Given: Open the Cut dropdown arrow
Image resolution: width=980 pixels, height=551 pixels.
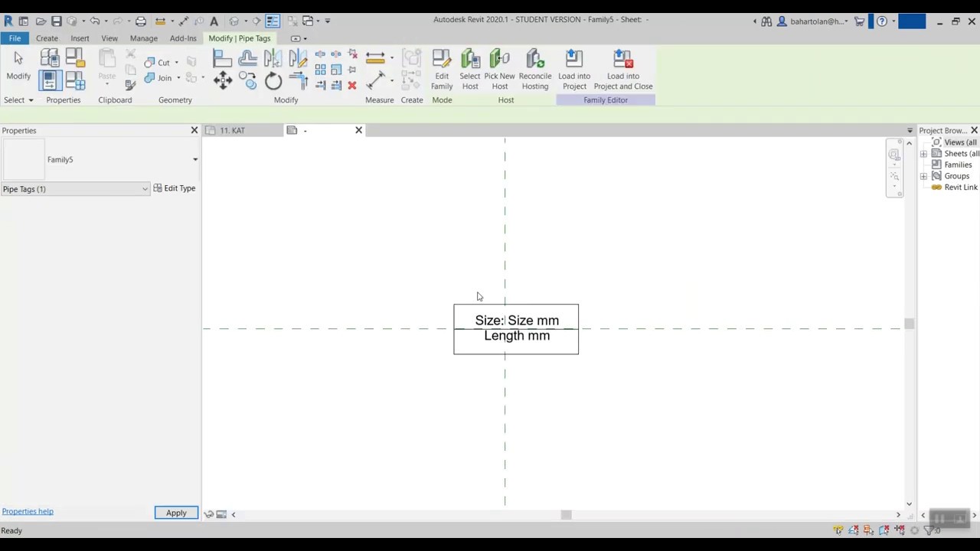Looking at the screenshot, I should pyautogui.click(x=177, y=63).
